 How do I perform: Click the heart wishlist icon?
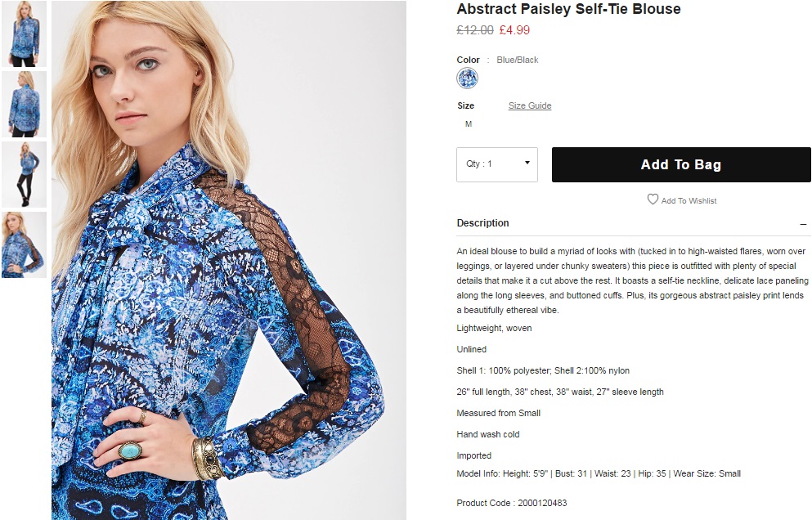tap(653, 199)
